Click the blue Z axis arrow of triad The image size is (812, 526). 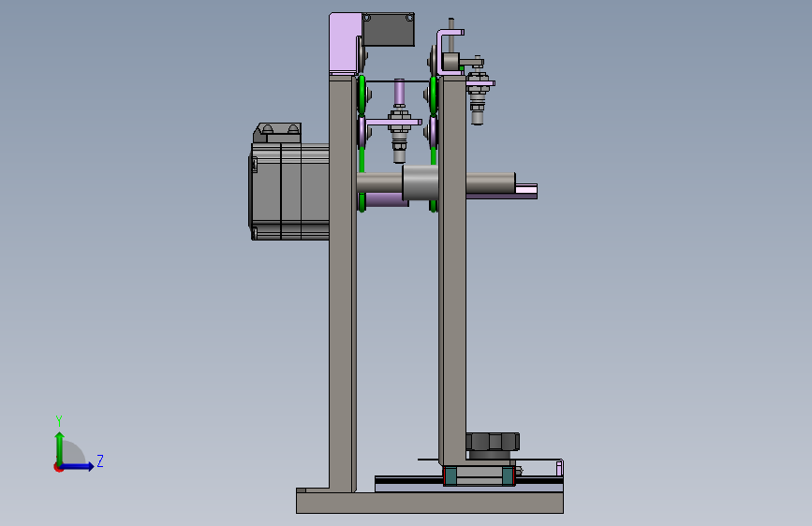[x=77, y=466]
